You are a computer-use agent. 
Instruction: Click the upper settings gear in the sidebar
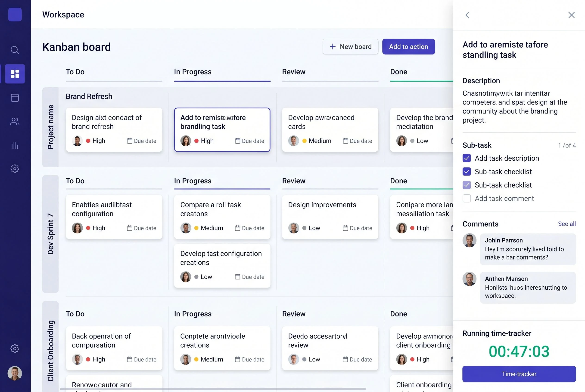tap(15, 169)
